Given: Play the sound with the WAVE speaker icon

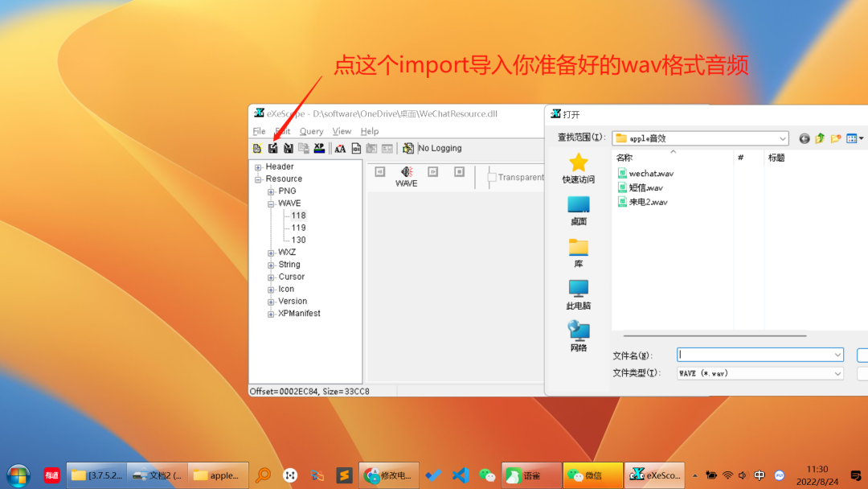Looking at the screenshot, I should 407,172.
